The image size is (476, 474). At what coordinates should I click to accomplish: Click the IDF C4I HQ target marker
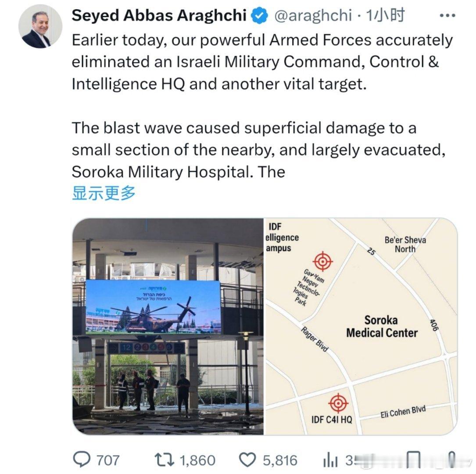pos(338,403)
